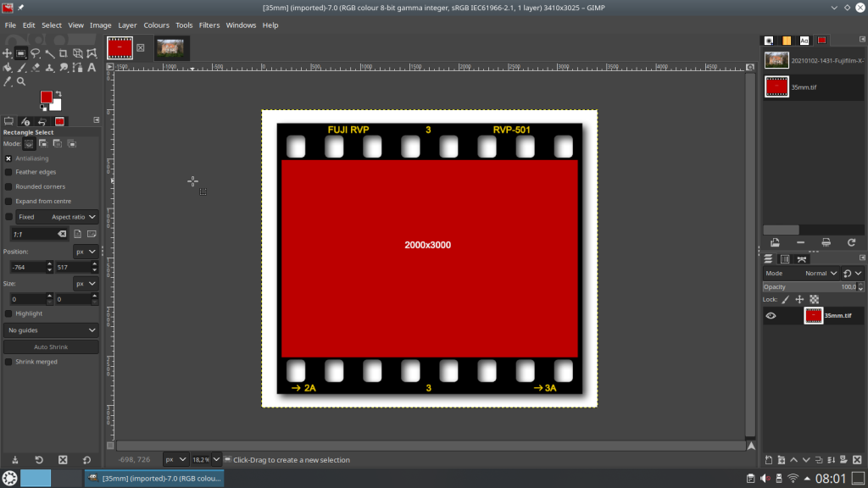Swap foreground and background colours
Image resolution: width=868 pixels, height=488 pixels.
[58, 93]
